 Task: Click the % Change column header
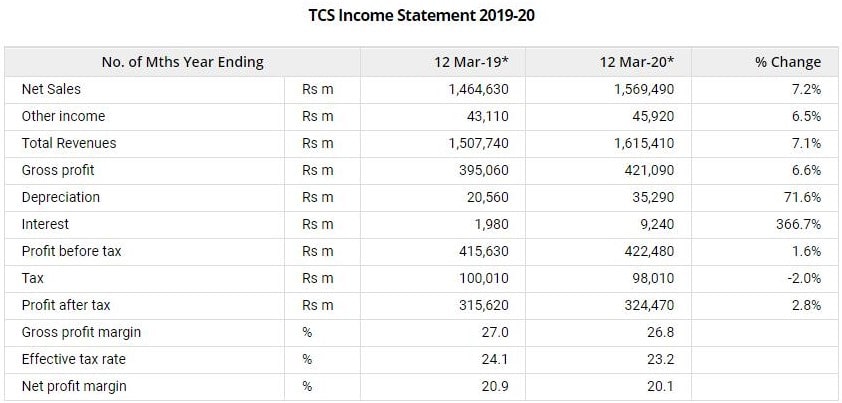click(788, 62)
